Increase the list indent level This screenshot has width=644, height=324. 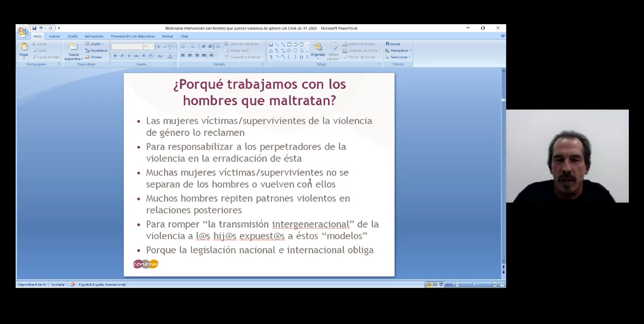pyautogui.click(x=210, y=46)
